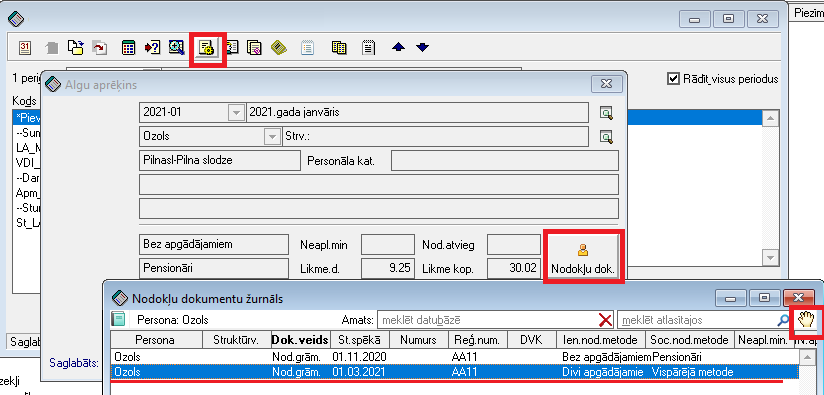This screenshot has height=395, width=824.
Task: Click the Nod.atvieg value field
Action: 513,244
